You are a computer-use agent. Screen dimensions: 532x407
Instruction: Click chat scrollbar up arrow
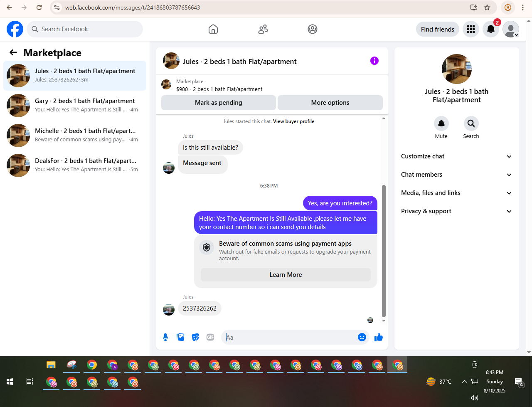pos(384,118)
